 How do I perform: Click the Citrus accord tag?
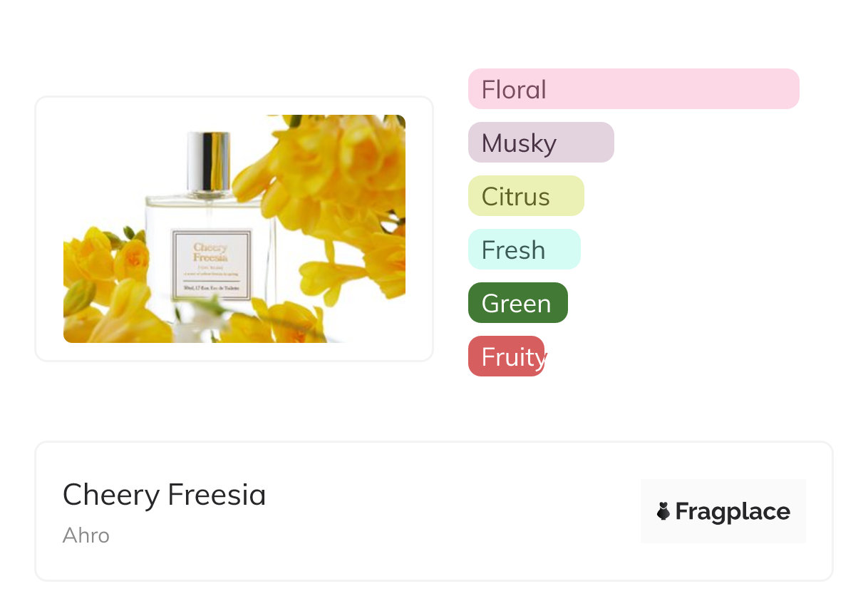click(526, 196)
